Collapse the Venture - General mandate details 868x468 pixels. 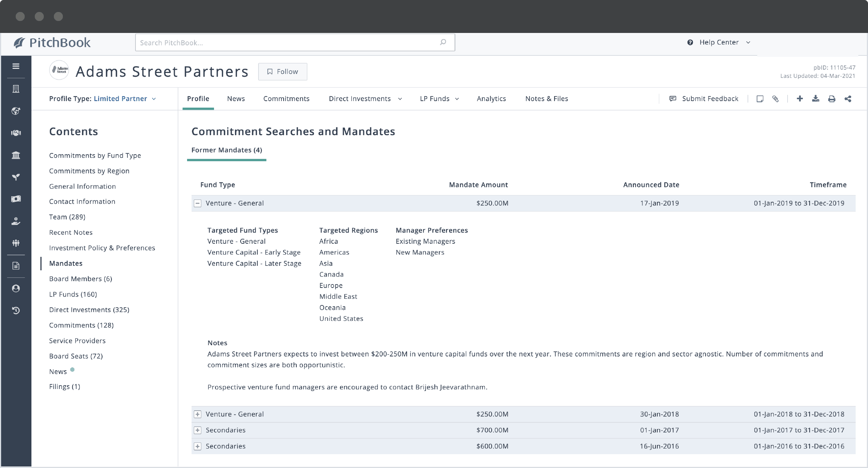198,203
